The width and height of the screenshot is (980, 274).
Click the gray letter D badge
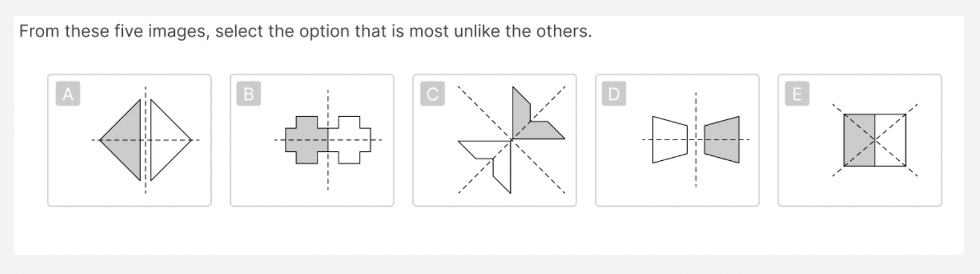click(x=614, y=94)
